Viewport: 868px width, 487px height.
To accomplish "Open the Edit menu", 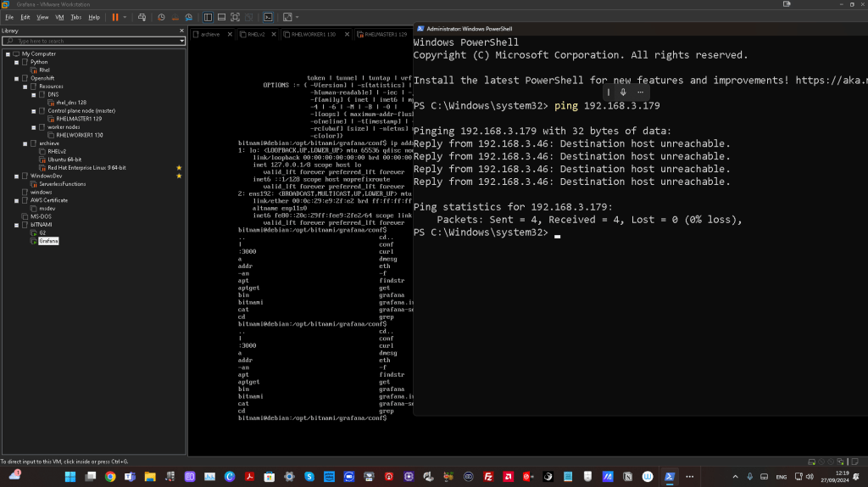I will coord(25,17).
